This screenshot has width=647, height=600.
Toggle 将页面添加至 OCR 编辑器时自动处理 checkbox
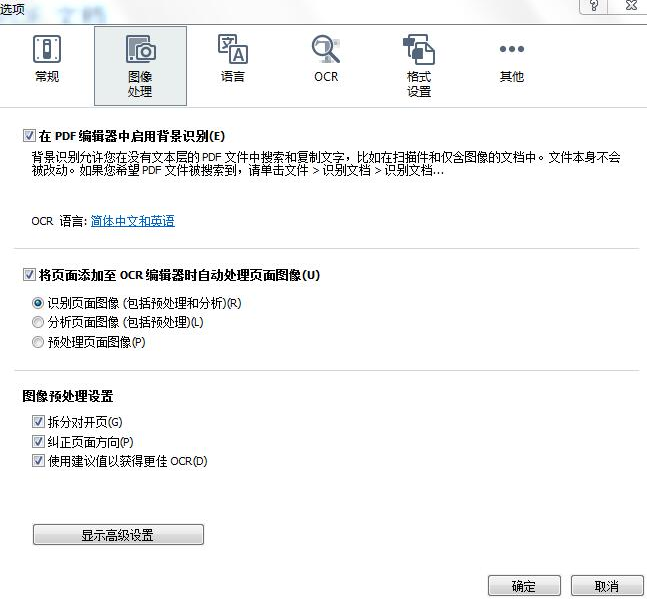(29, 274)
